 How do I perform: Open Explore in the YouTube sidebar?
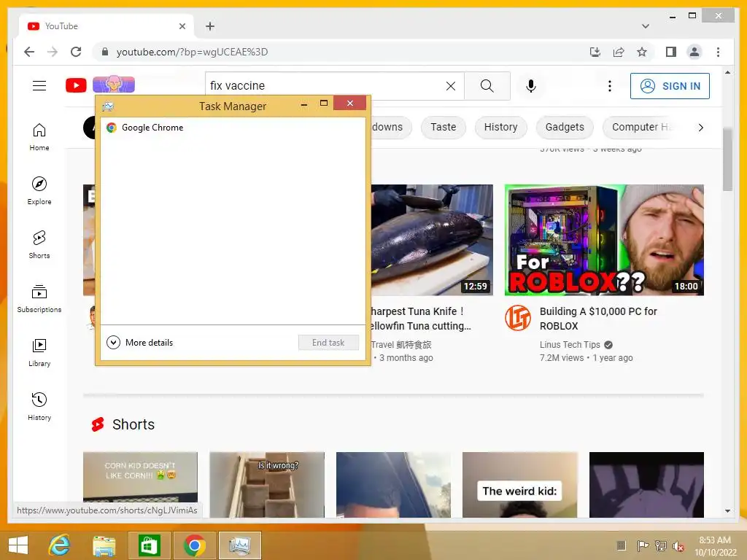point(39,191)
